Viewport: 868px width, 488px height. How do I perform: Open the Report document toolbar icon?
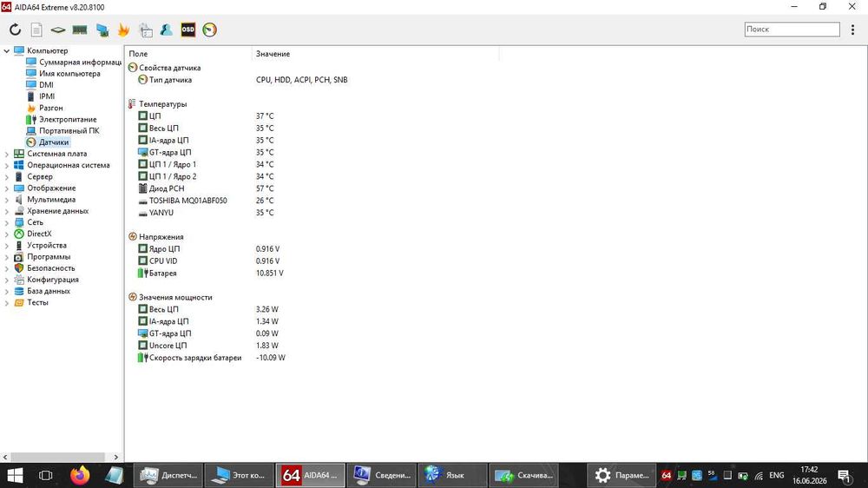point(36,30)
